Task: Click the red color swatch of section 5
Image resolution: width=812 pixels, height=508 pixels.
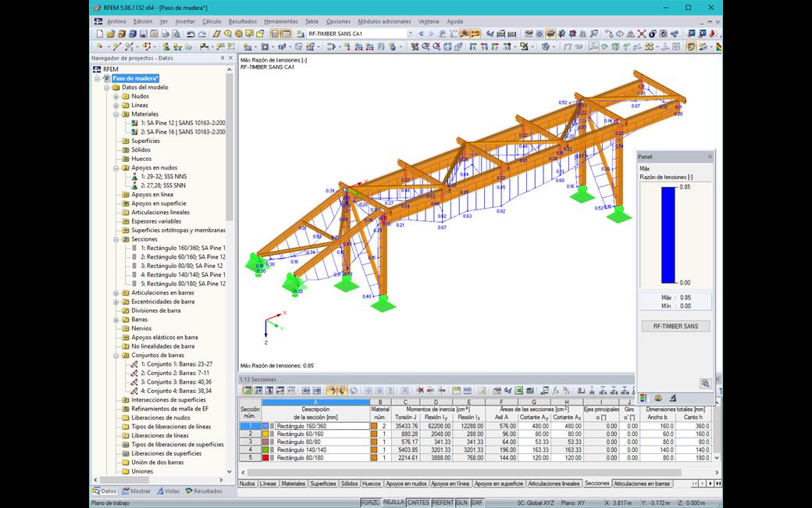Action: (x=265, y=458)
